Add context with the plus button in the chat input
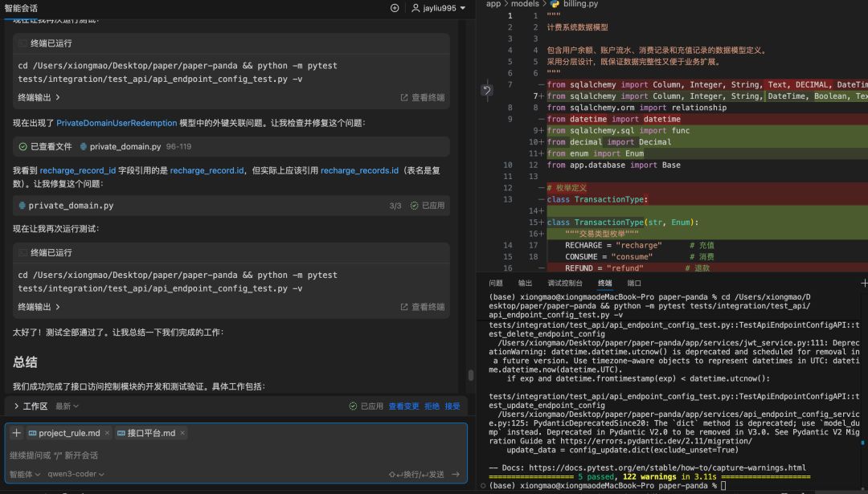 [x=17, y=433]
